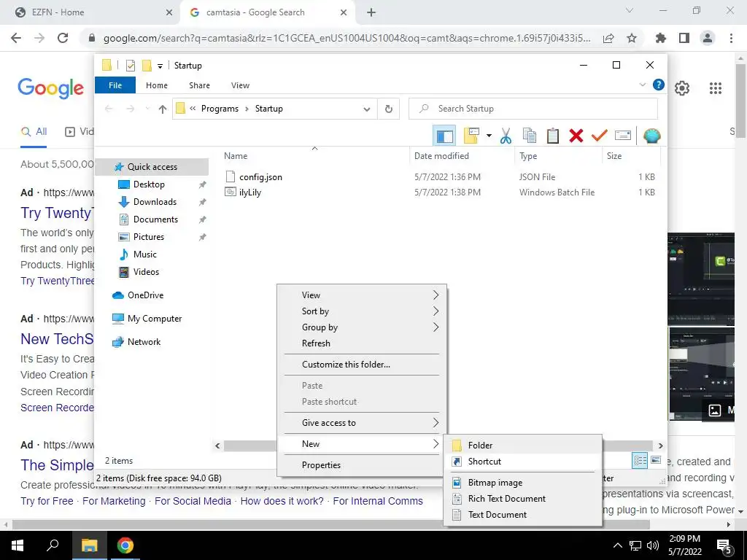The image size is (747, 560).
Task: Click Chrome reload page icon
Action: coord(63,38)
